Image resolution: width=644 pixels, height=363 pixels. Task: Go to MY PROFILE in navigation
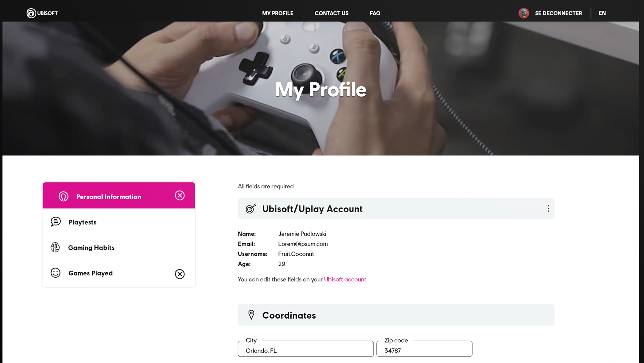click(278, 13)
